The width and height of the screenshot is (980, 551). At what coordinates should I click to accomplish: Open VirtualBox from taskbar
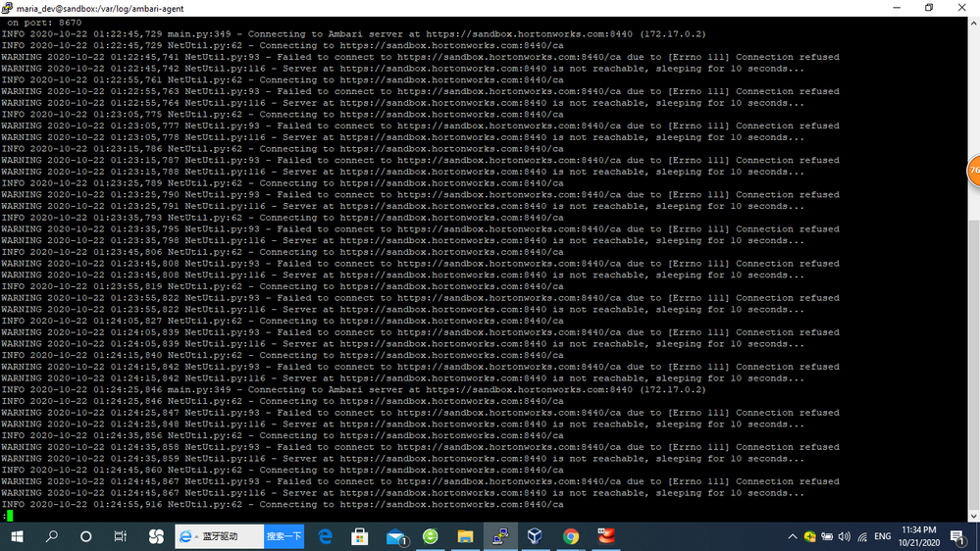pyautogui.click(x=535, y=536)
